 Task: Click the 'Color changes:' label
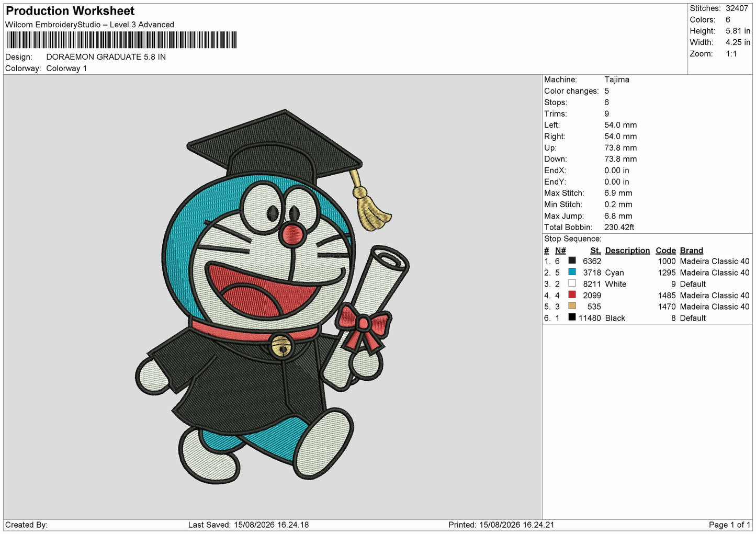point(571,91)
